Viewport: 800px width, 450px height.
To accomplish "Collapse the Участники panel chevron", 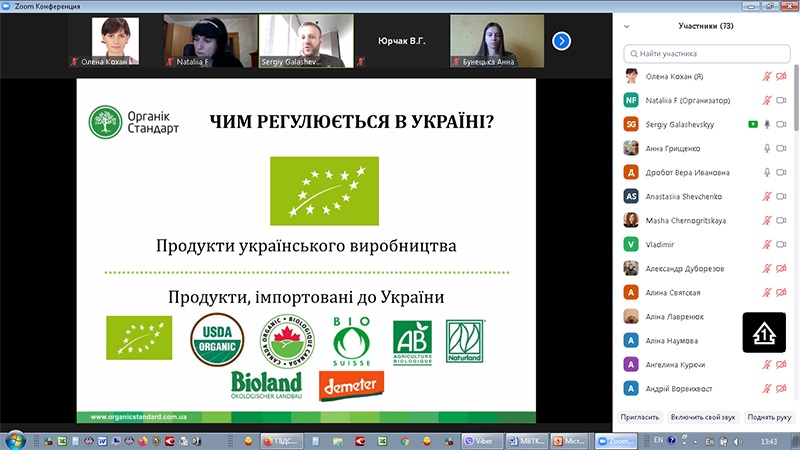I will coord(627,26).
